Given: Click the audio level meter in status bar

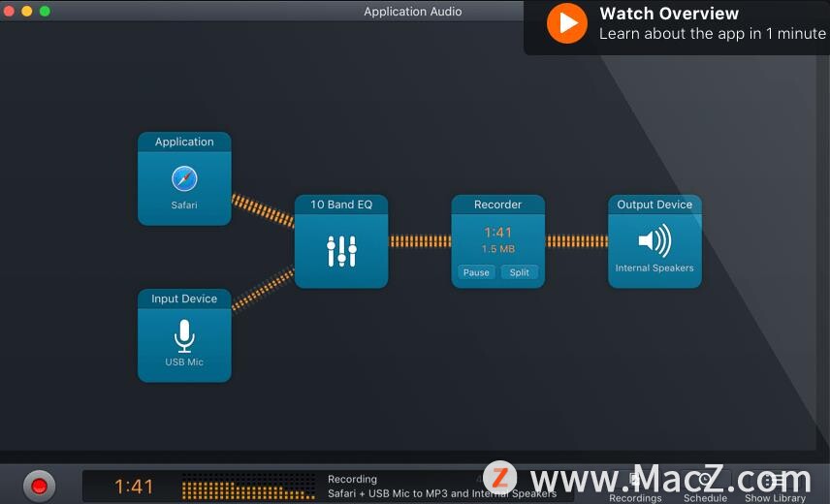Looking at the screenshot, I should pyautogui.click(x=248, y=487).
